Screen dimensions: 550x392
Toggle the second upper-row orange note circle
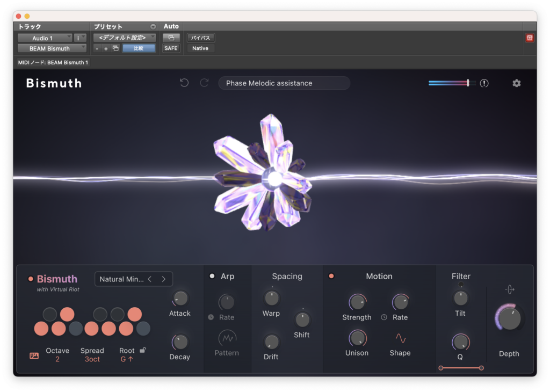(x=67, y=314)
